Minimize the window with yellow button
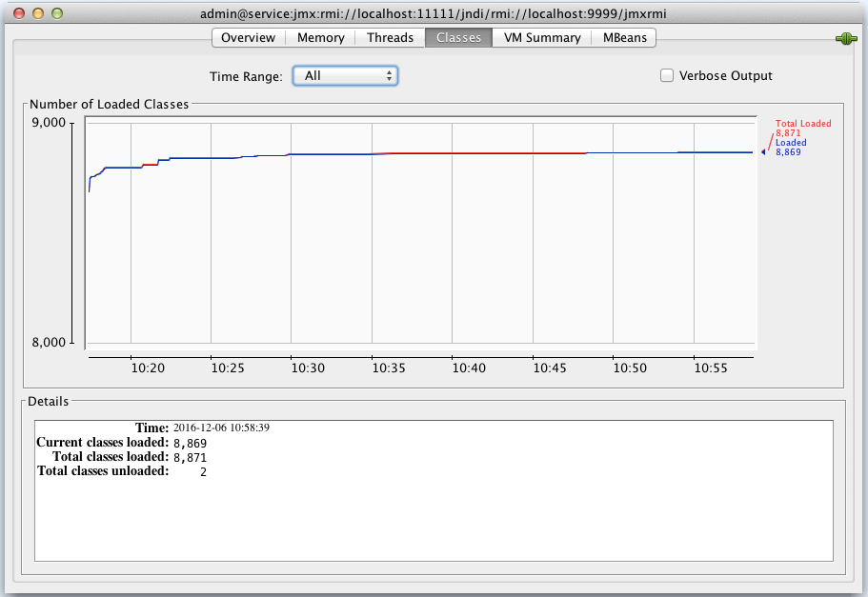This screenshot has width=868, height=597. (38, 13)
